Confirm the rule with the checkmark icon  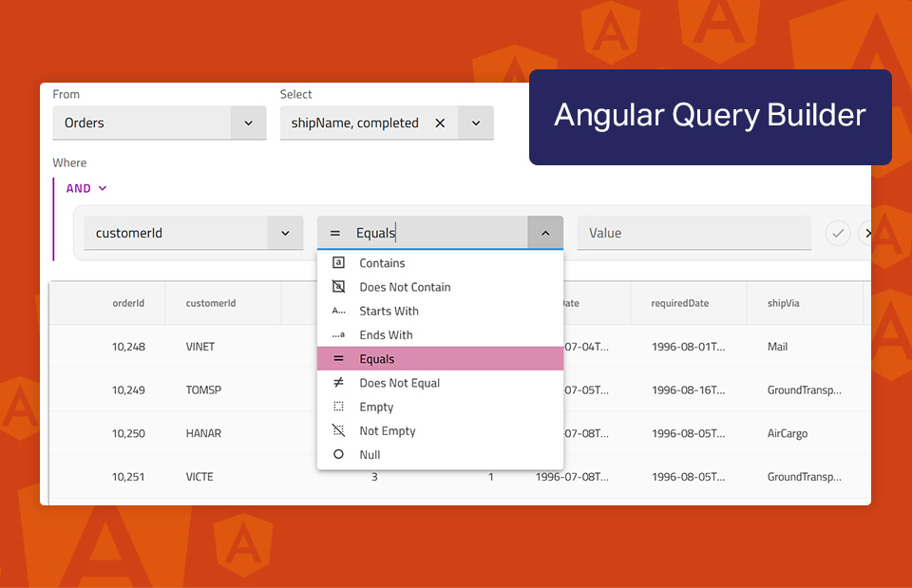pyautogui.click(x=838, y=233)
